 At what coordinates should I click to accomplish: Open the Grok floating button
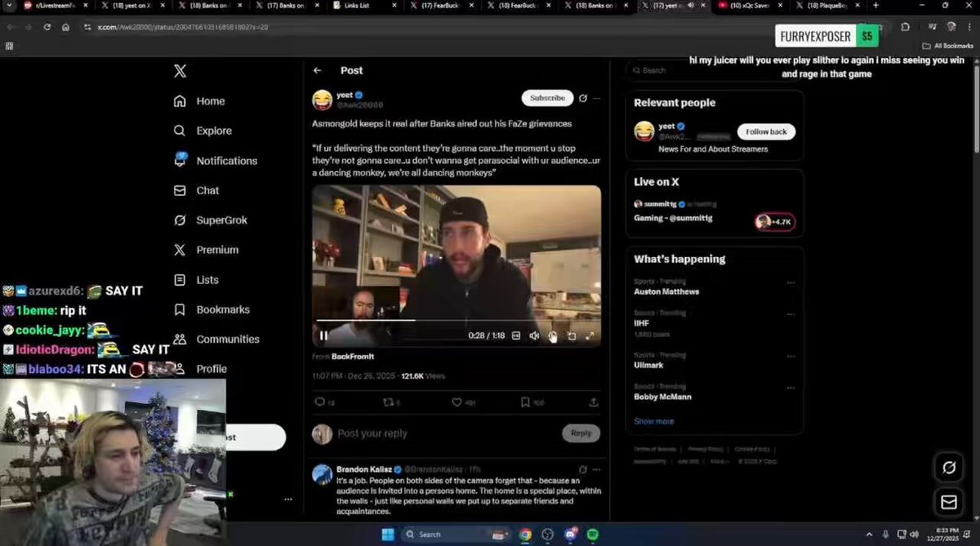(949, 468)
